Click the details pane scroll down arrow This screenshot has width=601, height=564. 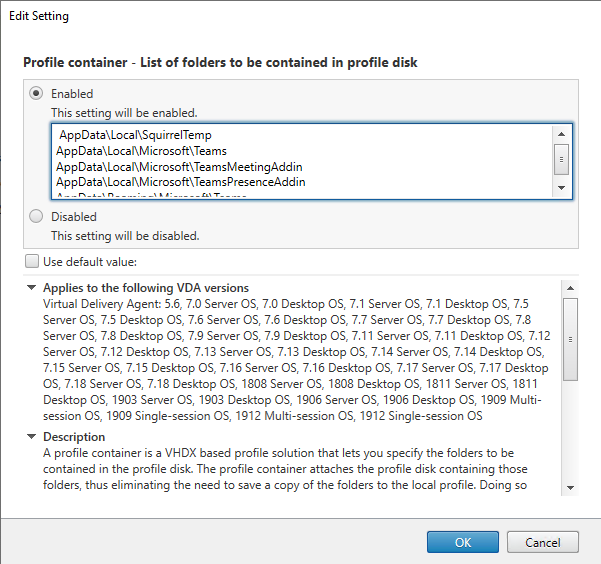(x=570, y=486)
